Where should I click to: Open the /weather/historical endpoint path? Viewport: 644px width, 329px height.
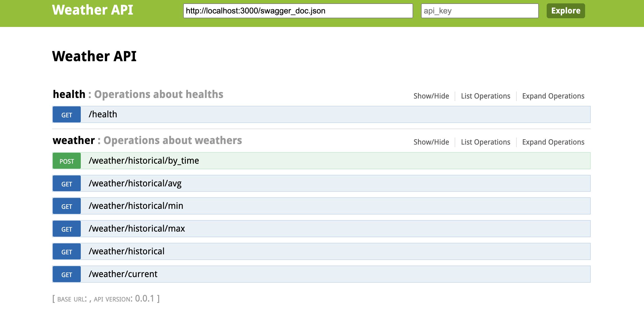[x=127, y=252]
